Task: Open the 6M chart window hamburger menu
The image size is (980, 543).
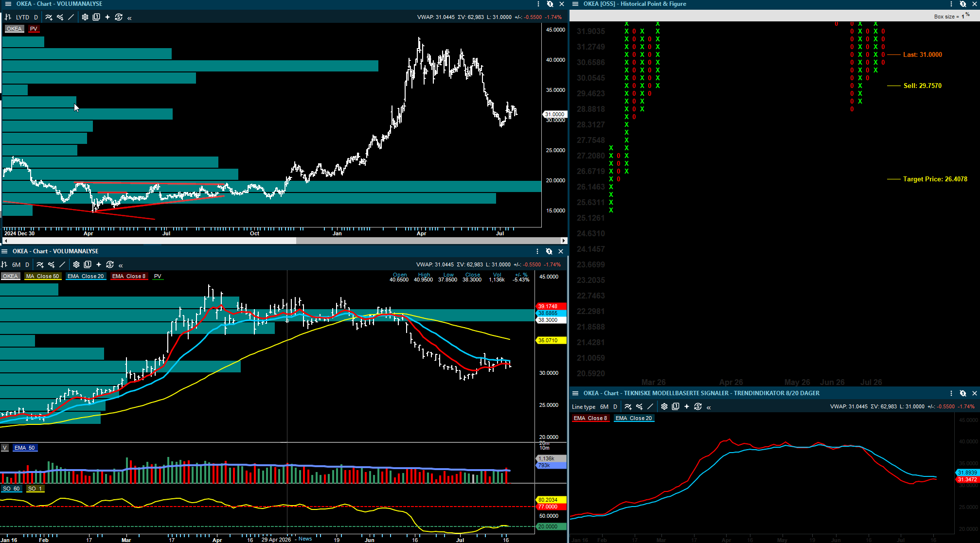Action: 4,251
